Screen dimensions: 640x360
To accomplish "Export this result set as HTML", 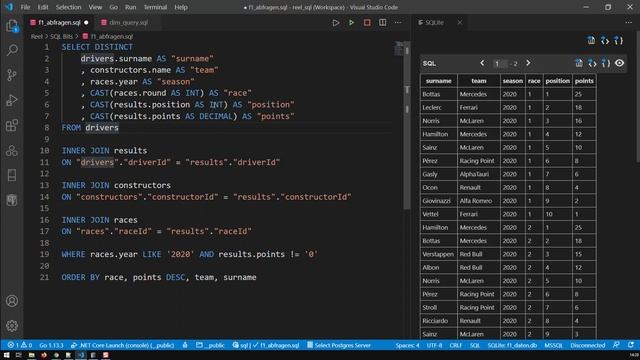I will point(592,63).
